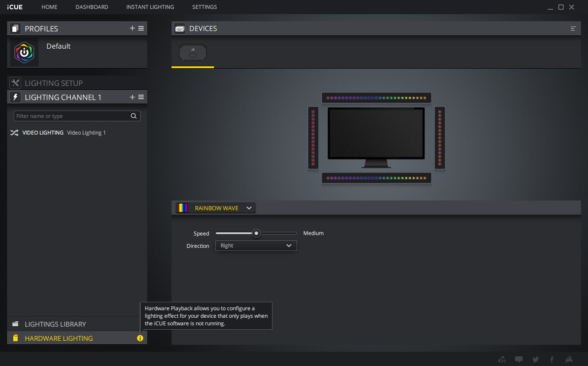Open the Facebook link icon

[x=552, y=359]
